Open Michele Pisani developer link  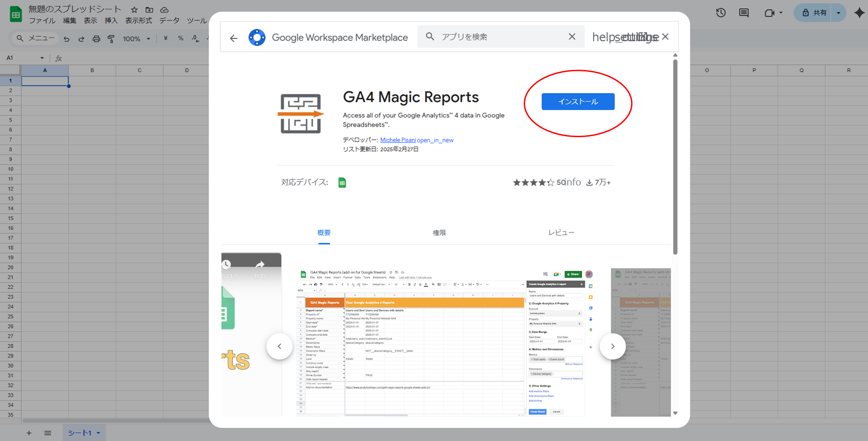pyautogui.click(x=398, y=140)
